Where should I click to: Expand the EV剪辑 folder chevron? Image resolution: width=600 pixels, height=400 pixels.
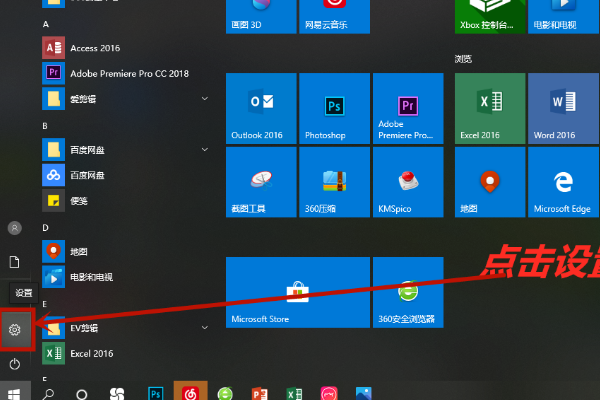205,328
